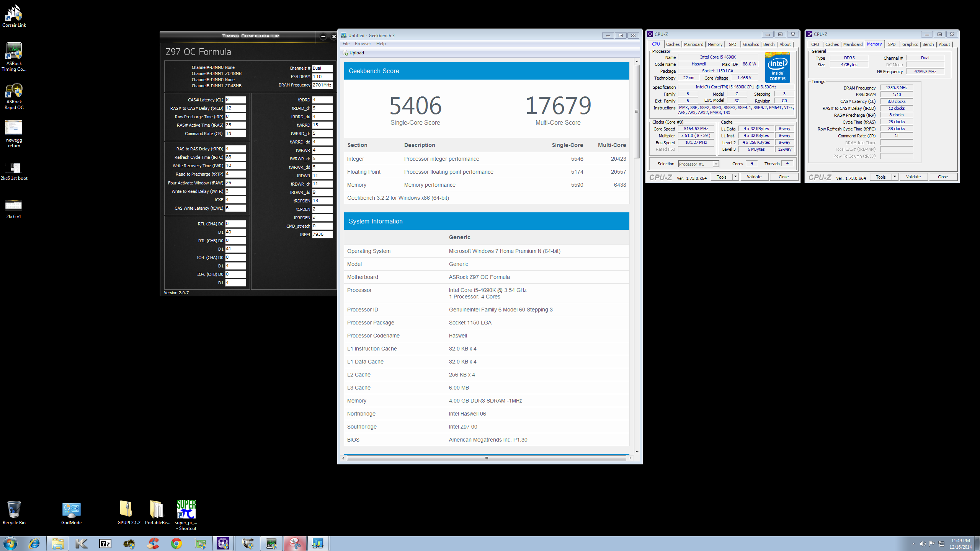The image size is (980, 551).
Task: Click Close in the left CPU-Z window
Action: [784, 177]
